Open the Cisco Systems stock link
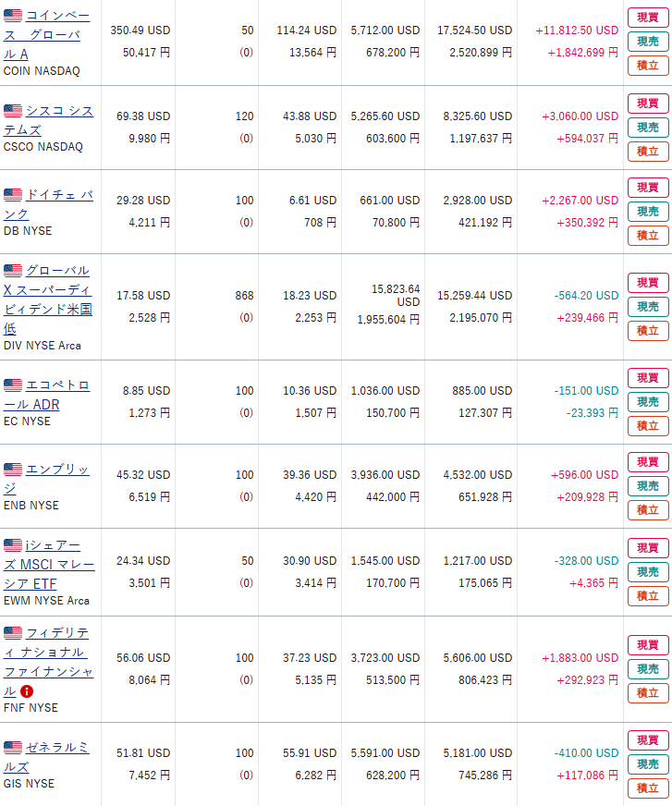Viewport: 672px width, 806px height. click(x=48, y=120)
